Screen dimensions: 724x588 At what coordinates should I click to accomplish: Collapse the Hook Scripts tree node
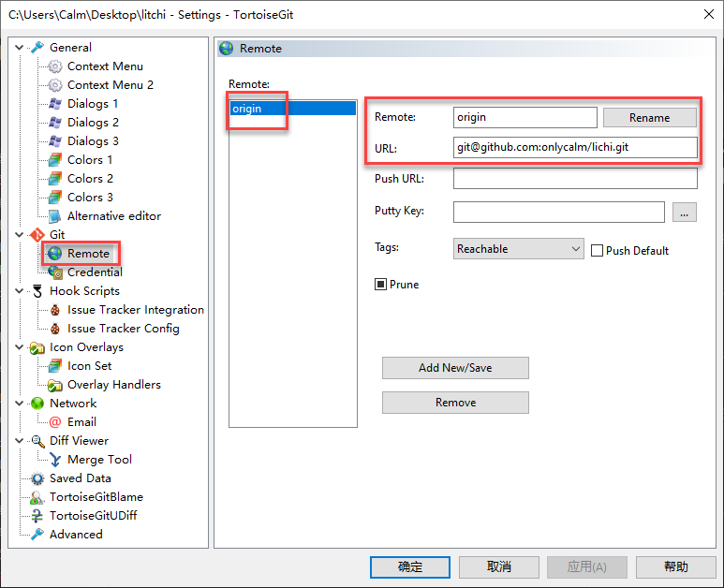click(x=20, y=291)
